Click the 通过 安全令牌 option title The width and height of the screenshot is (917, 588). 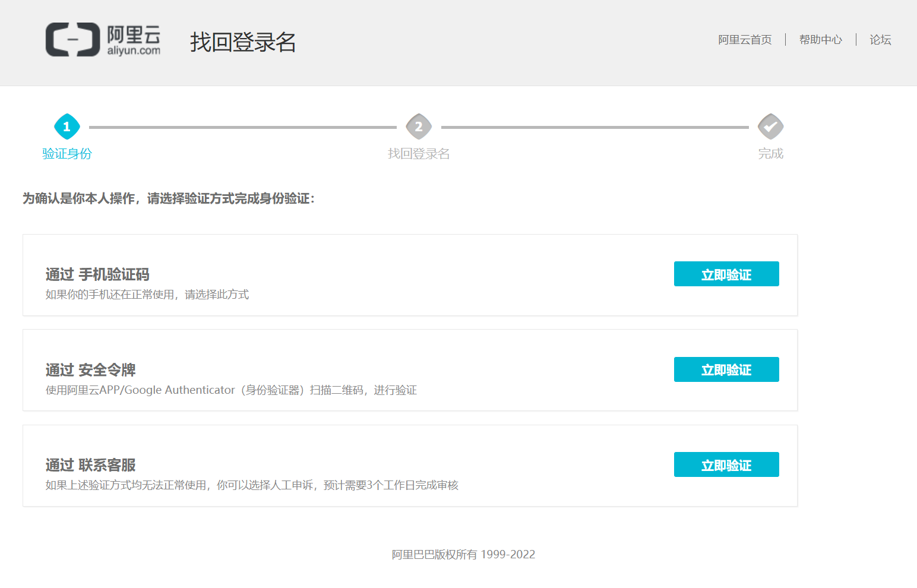click(90, 370)
